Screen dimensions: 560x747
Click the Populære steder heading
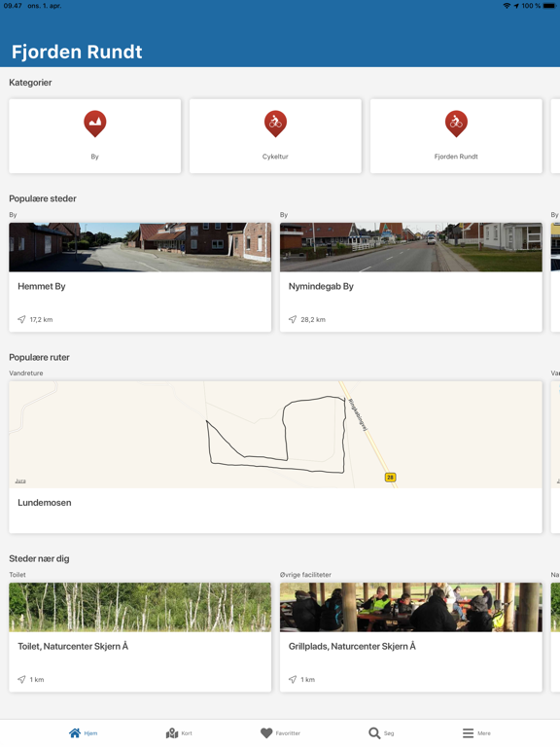point(43,198)
